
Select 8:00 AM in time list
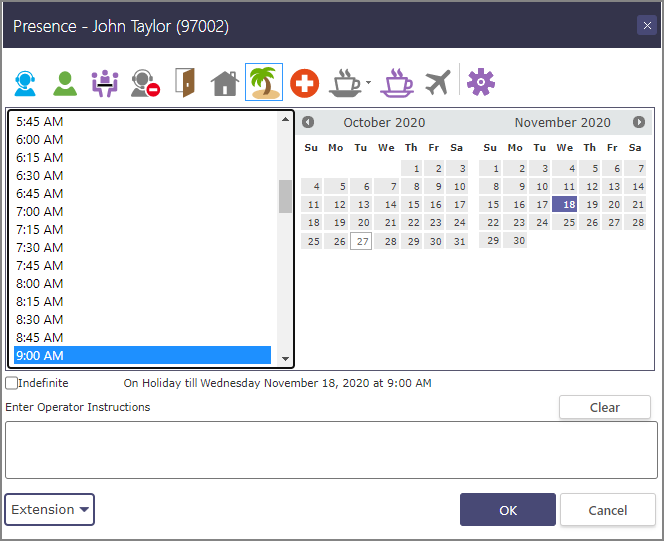142,284
